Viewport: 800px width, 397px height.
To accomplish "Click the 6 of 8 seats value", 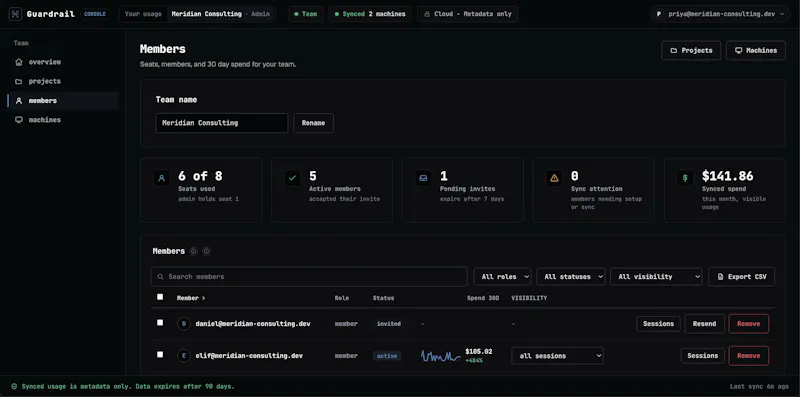I will point(200,176).
